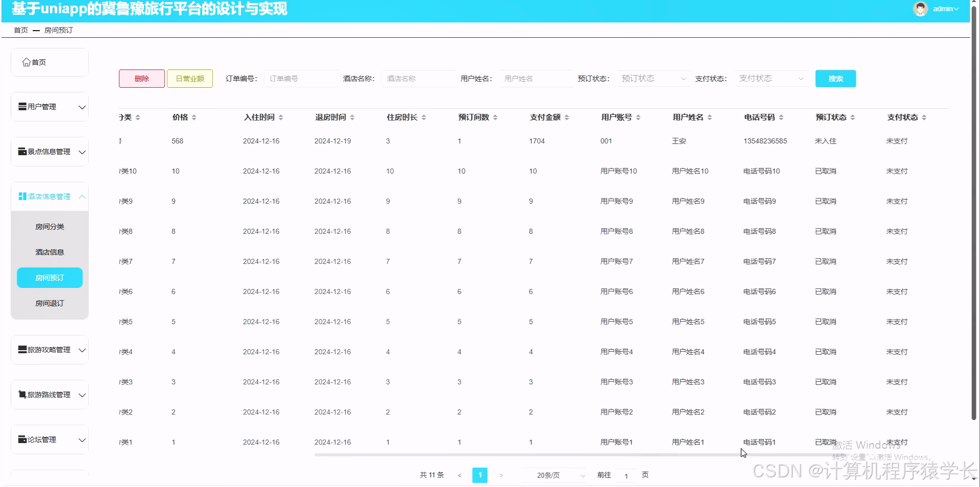Click the 旅游路线管理 menu icon
The width and height of the screenshot is (980, 487).
22,395
